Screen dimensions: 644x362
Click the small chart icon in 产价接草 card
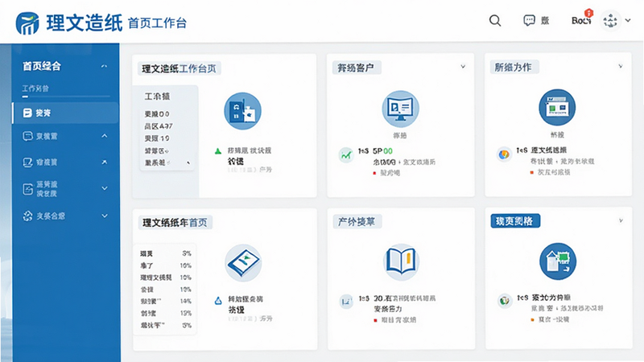tap(346, 302)
